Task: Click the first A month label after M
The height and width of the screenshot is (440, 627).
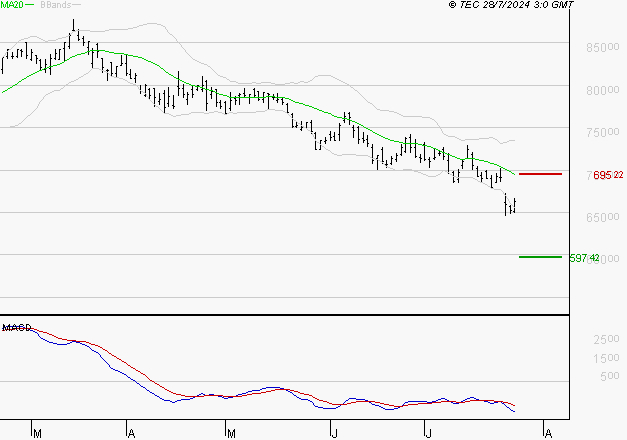Action: coord(131,434)
